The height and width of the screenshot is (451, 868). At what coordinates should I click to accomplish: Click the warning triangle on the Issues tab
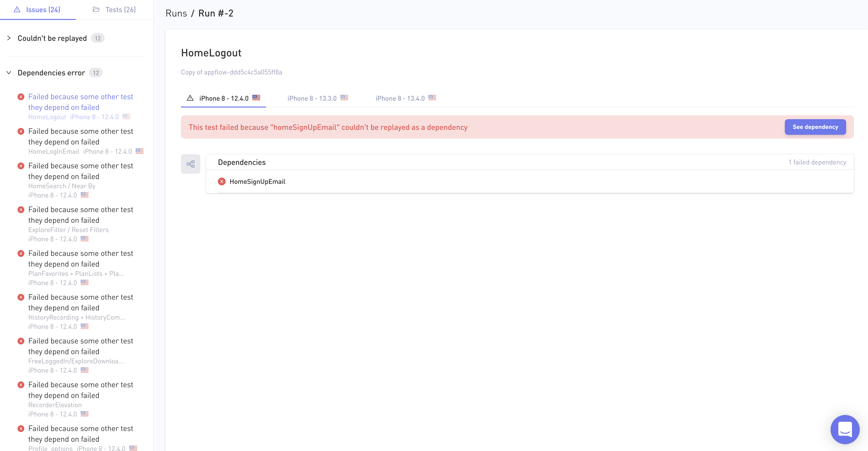point(17,9)
